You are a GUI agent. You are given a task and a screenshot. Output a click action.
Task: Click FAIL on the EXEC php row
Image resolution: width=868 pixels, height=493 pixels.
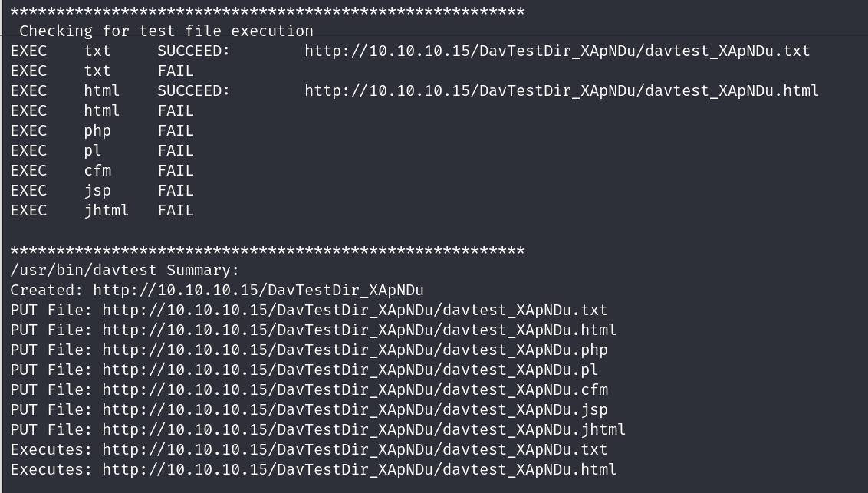176,130
